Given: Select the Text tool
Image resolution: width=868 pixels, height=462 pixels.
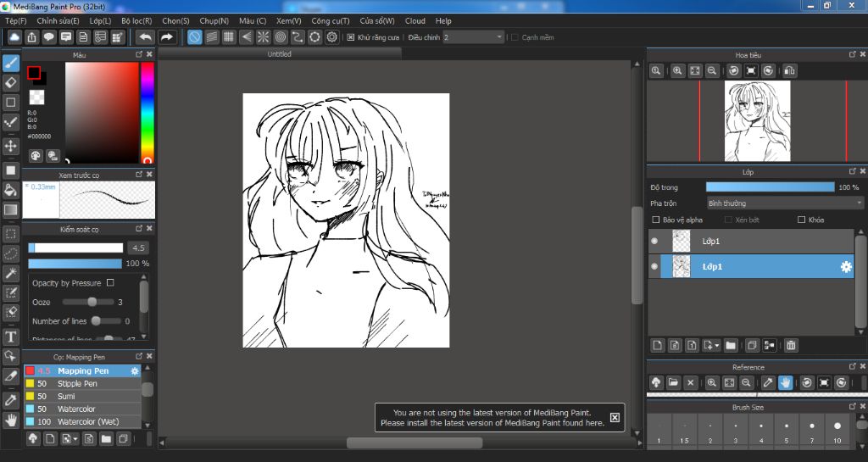Looking at the screenshot, I should 10,337.
